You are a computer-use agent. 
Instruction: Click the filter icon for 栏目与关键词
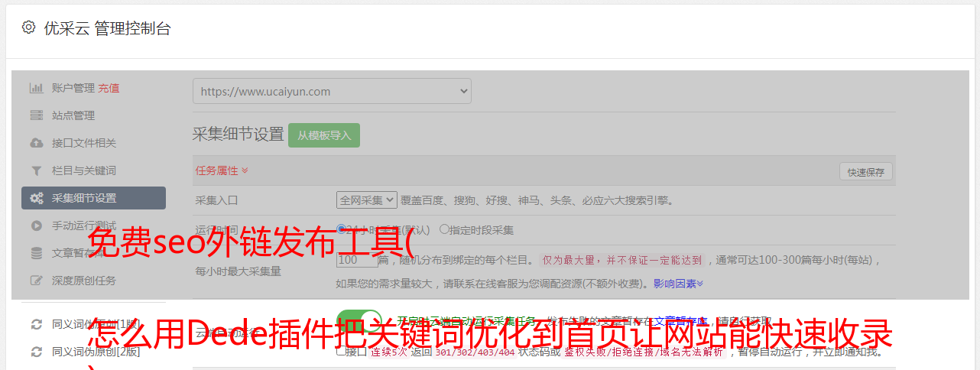point(36,170)
